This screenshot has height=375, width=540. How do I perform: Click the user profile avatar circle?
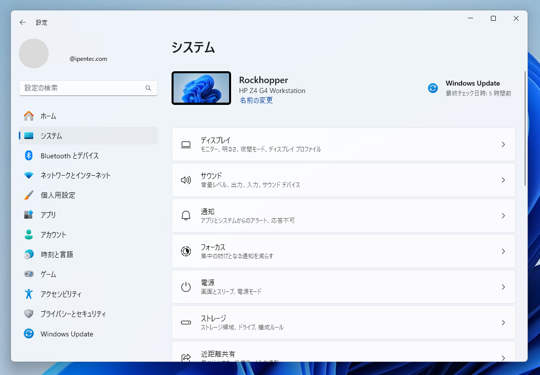[34, 53]
